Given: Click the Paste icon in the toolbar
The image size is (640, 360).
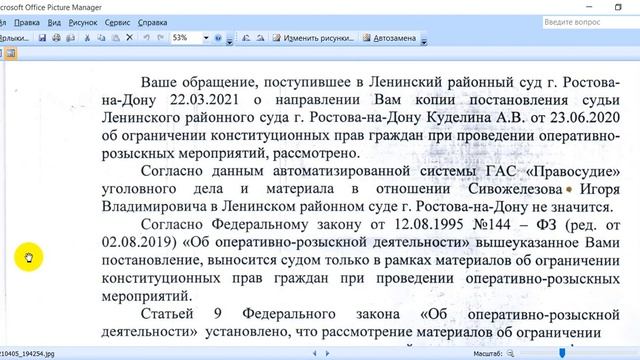Looking at the screenshot, I should click(116, 38).
